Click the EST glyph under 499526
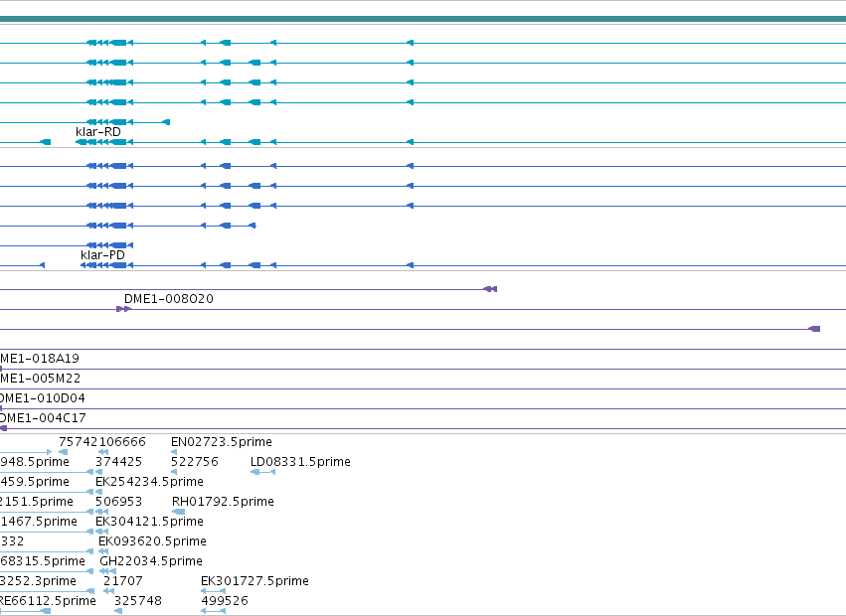The image size is (846, 616). (x=213, y=611)
